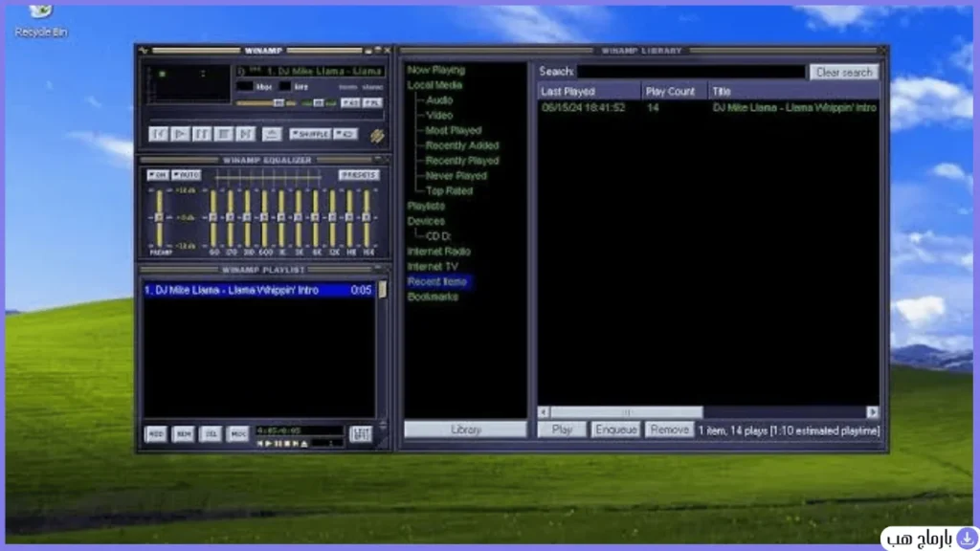
Task: Toggle the equalizer AUTO button
Action: click(x=186, y=175)
